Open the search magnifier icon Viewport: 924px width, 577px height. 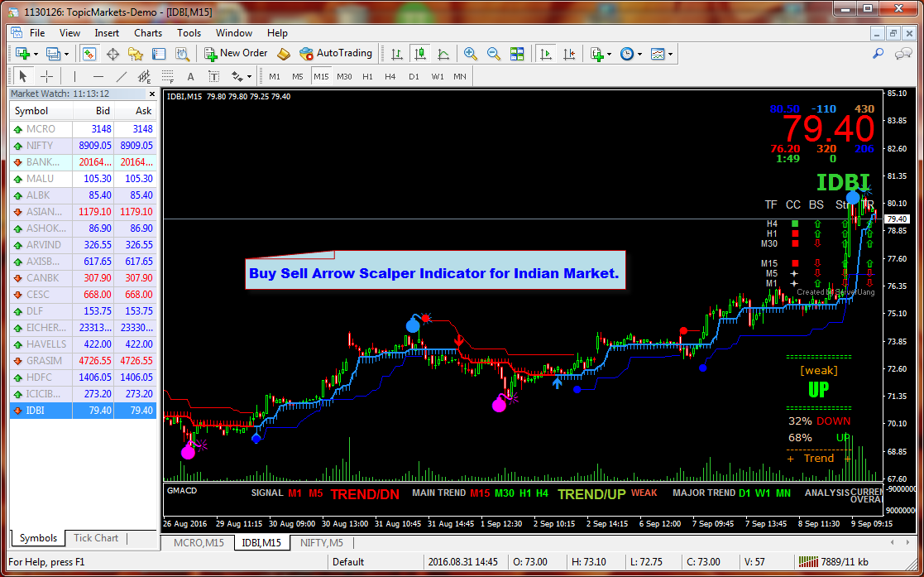pyautogui.click(x=879, y=53)
